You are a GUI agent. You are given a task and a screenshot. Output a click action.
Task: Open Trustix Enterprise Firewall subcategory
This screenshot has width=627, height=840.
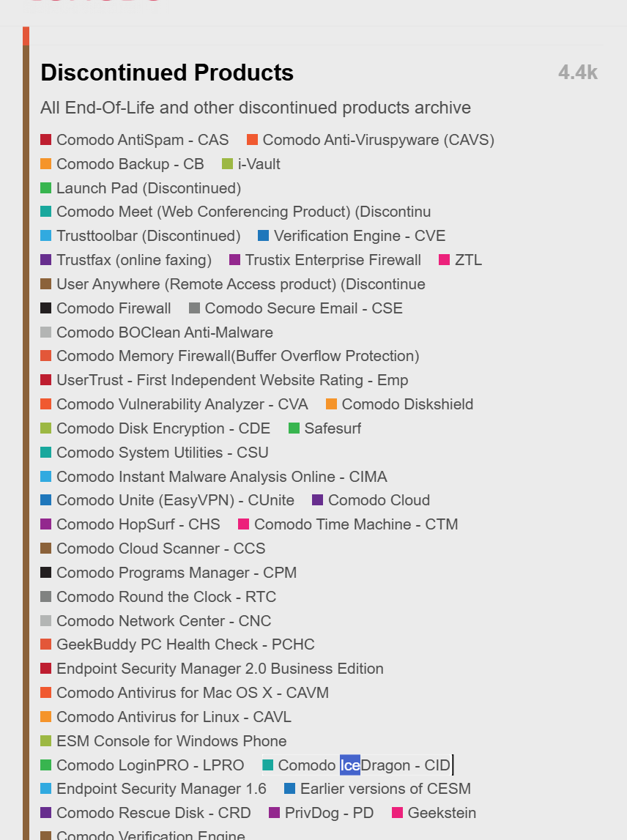[333, 260]
